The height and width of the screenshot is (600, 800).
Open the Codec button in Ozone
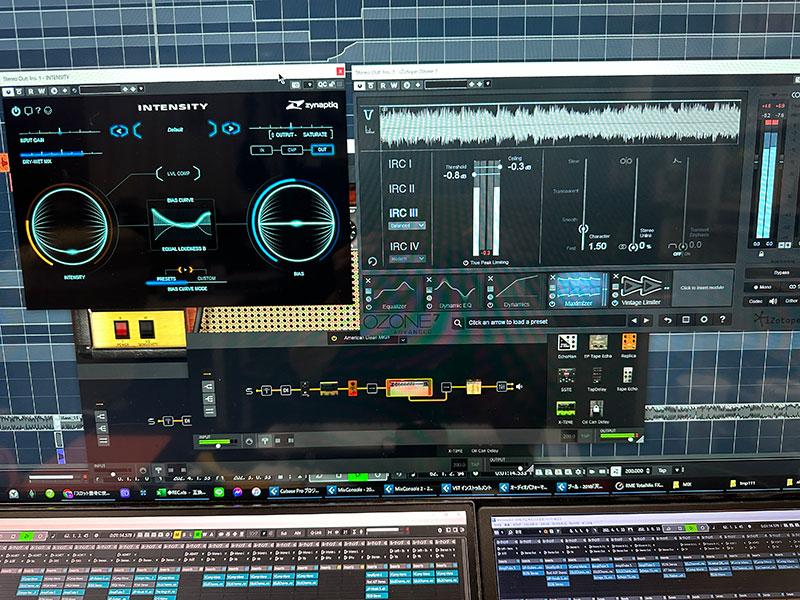(x=756, y=301)
